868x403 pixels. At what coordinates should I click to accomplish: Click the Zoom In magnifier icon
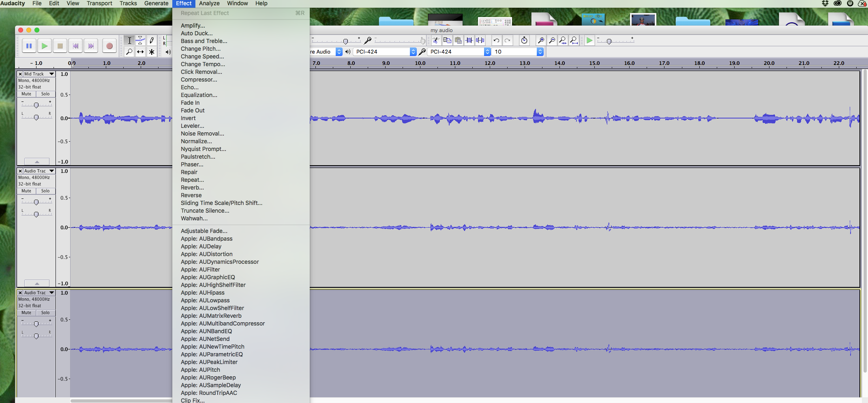pos(541,40)
